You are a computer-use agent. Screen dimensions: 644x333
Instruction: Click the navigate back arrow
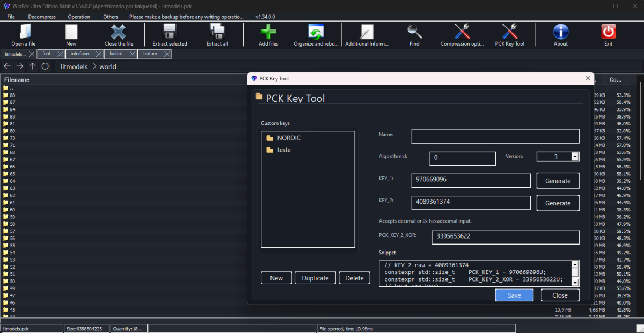(7, 66)
